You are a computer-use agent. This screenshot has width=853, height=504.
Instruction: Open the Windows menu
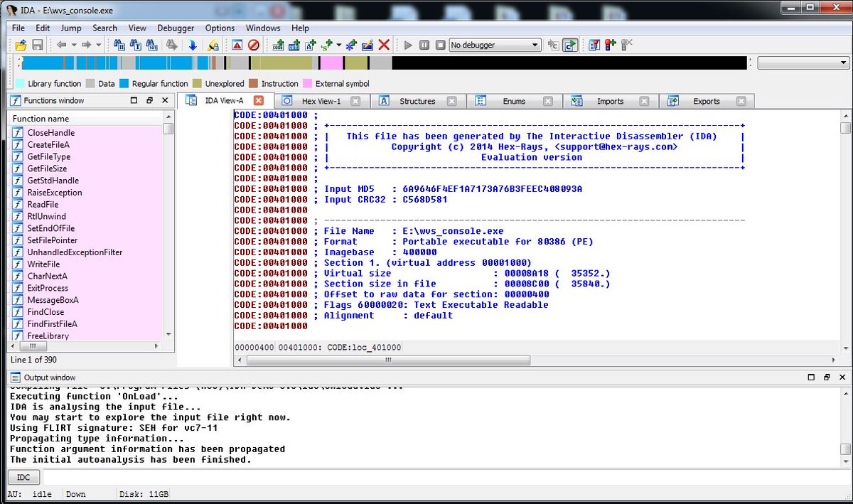click(263, 28)
